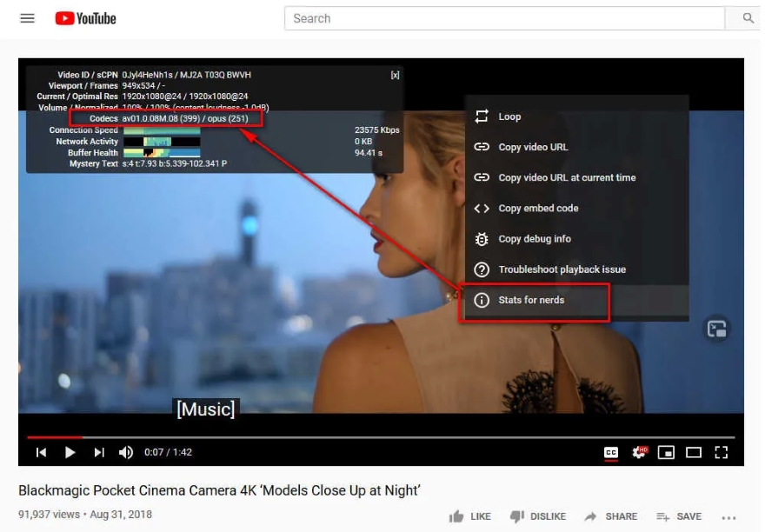Open the playback settings gear

[640, 452]
